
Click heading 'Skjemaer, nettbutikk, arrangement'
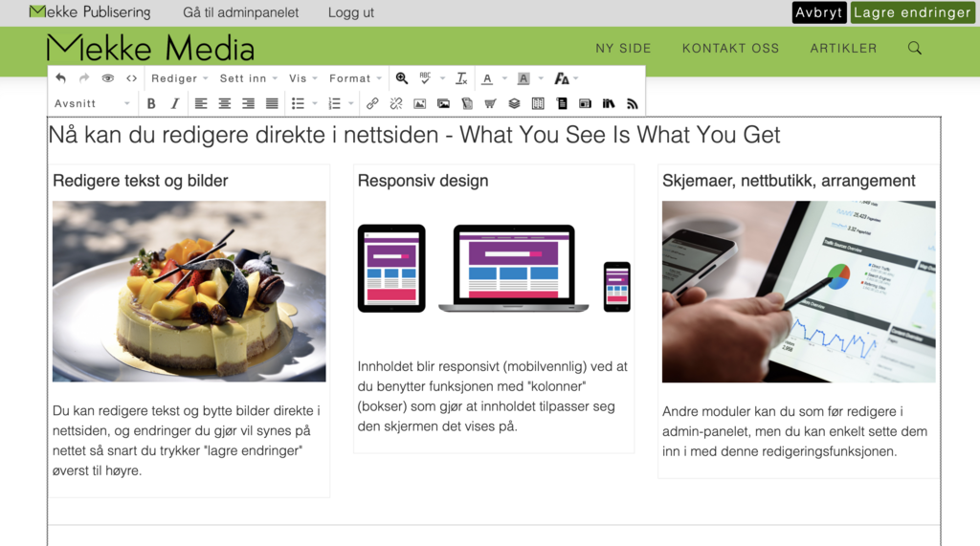point(789,181)
